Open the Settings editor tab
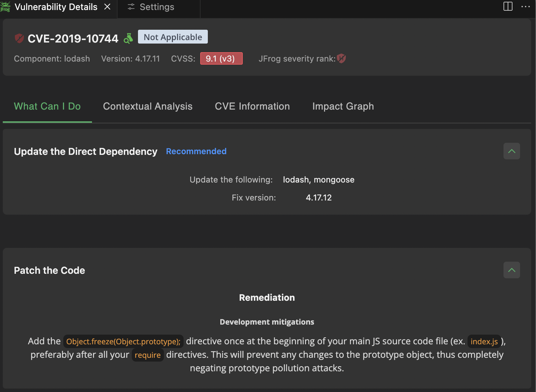This screenshot has height=392, width=536. pyautogui.click(x=157, y=7)
